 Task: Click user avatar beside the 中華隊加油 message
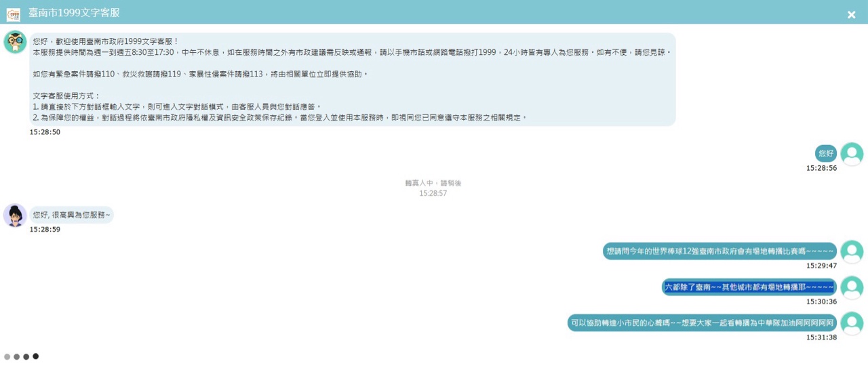(851, 323)
